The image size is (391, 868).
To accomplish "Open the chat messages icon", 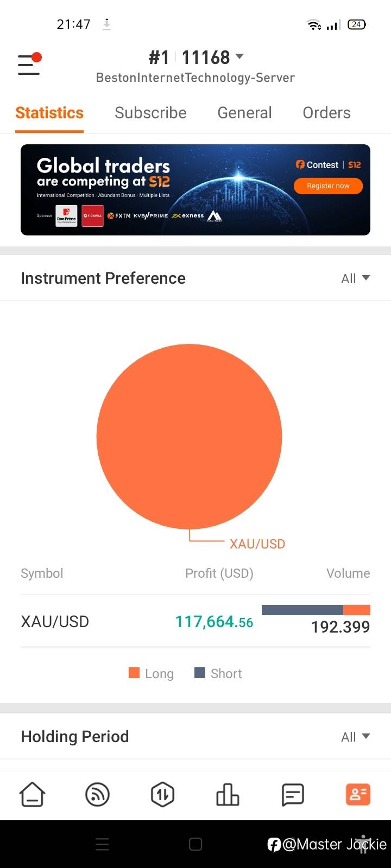I will pos(293,795).
